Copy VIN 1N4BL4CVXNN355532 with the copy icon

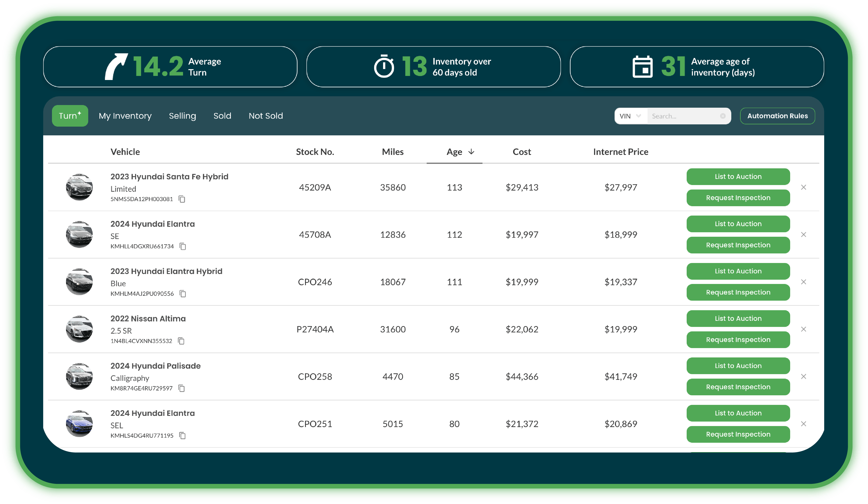[x=181, y=341]
